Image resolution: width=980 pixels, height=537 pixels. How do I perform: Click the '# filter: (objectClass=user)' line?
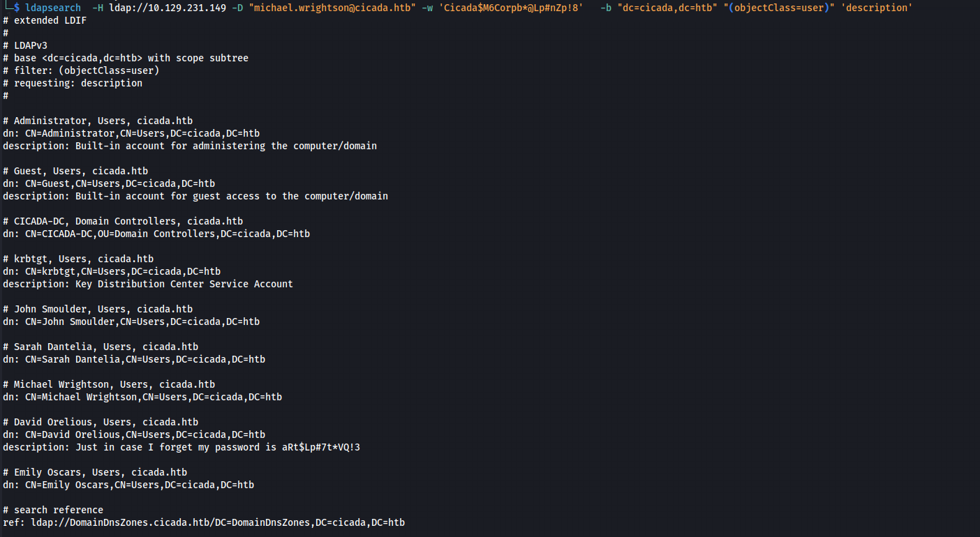click(81, 70)
